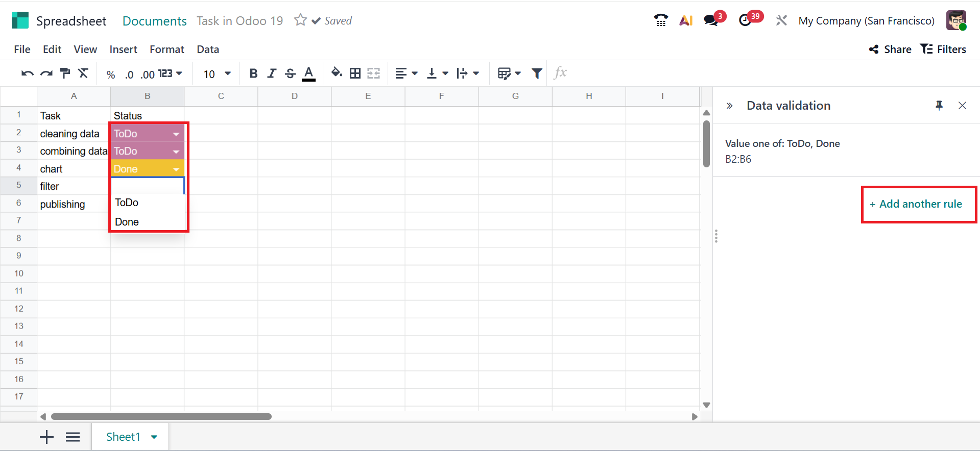The image size is (980, 451).
Task: Launch the AI assistant icon
Action: click(686, 20)
